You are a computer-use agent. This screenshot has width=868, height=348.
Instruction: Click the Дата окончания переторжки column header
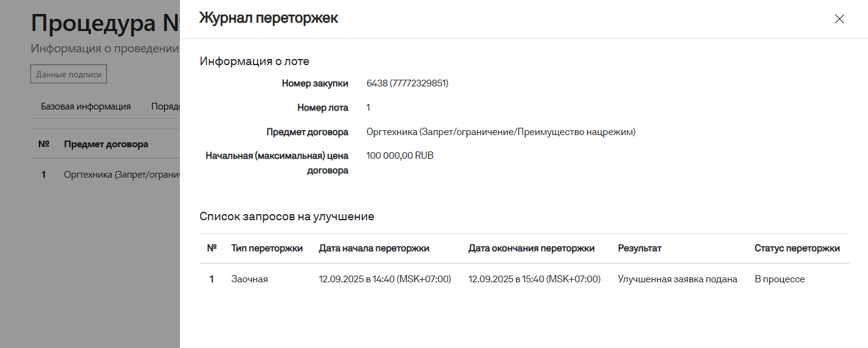[531, 248]
